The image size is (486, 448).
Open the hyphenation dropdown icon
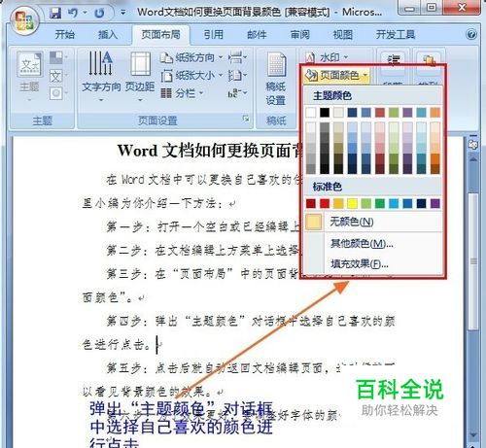(x=237, y=93)
